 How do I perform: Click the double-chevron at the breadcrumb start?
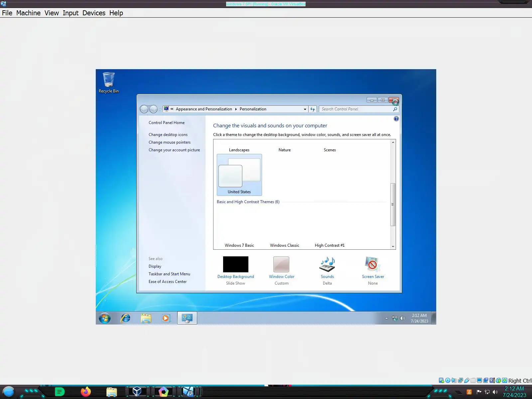pos(172,109)
